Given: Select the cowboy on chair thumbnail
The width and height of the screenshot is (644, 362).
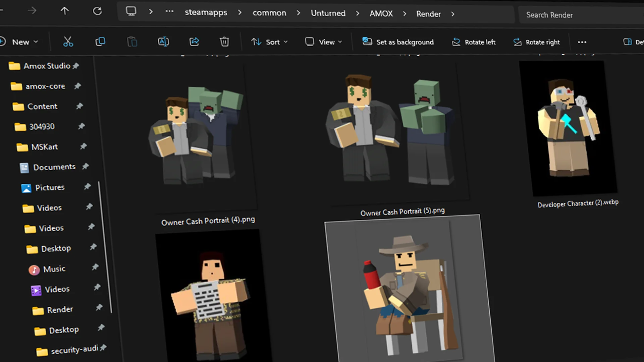Looking at the screenshot, I should click(x=410, y=289).
